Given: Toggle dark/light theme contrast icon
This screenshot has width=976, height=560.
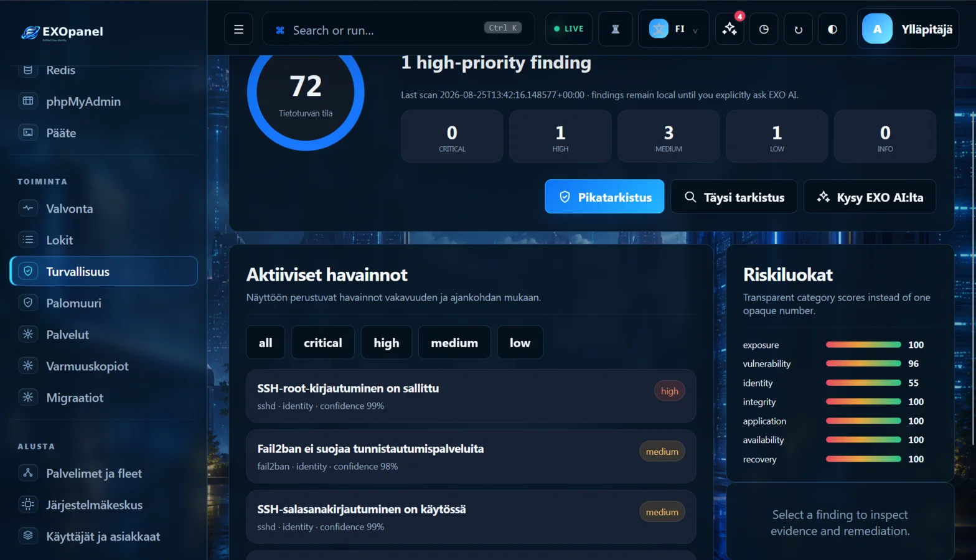Looking at the screenshot, I should tap(832, 29).
